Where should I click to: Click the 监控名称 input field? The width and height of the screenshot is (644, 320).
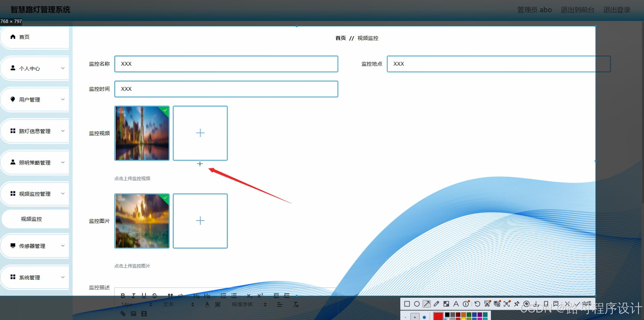pyautogui.click(x=226, y=64)
